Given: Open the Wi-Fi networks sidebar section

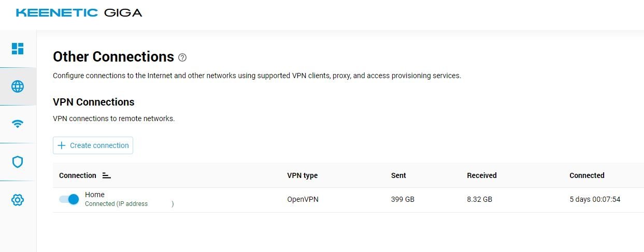Looking at the screenshot, I should pos(18,124).
